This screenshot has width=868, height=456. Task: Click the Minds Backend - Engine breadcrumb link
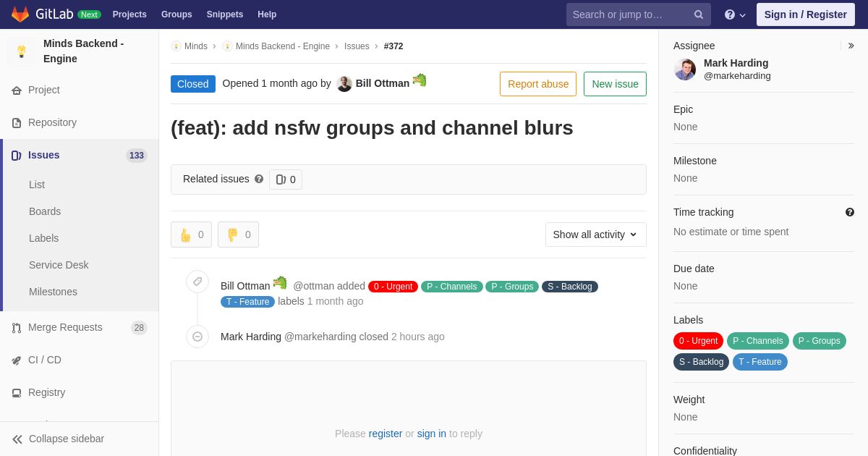point(283,46)
